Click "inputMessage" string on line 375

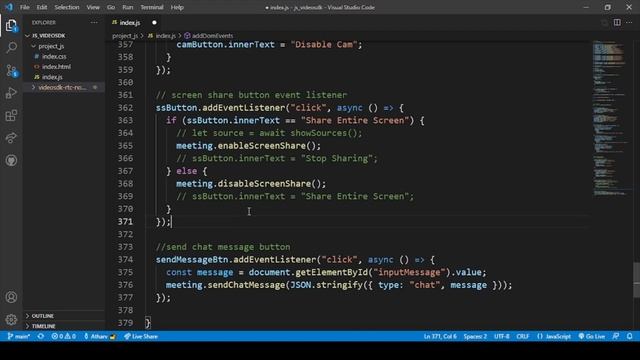(409, 272)
